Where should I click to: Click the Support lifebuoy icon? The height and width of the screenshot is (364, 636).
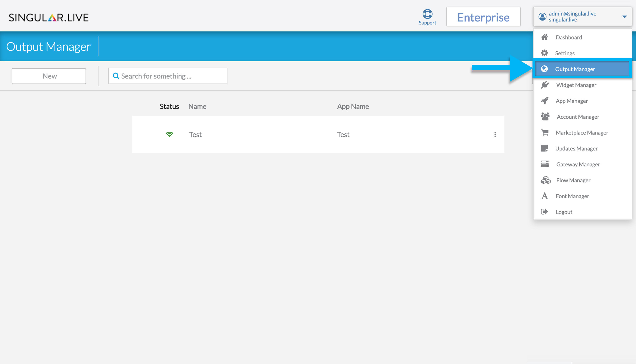tap(427, 14)
